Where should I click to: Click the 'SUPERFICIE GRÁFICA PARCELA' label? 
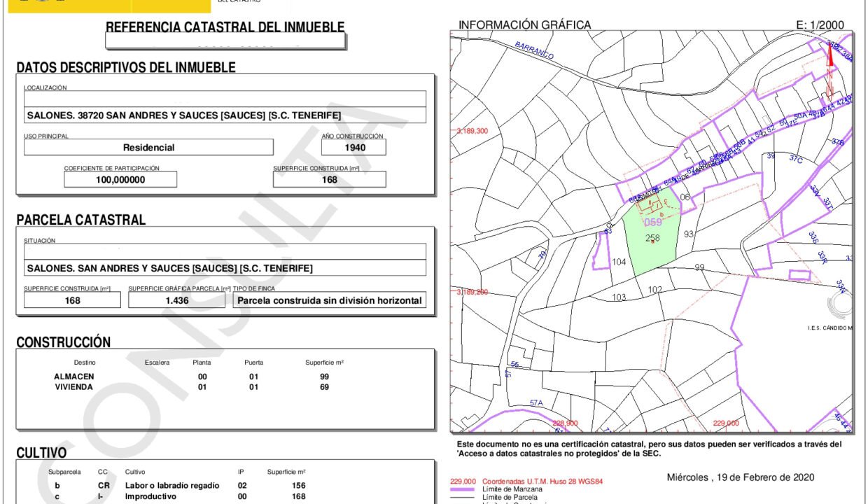pyautogui.click(x=179, y=288)
